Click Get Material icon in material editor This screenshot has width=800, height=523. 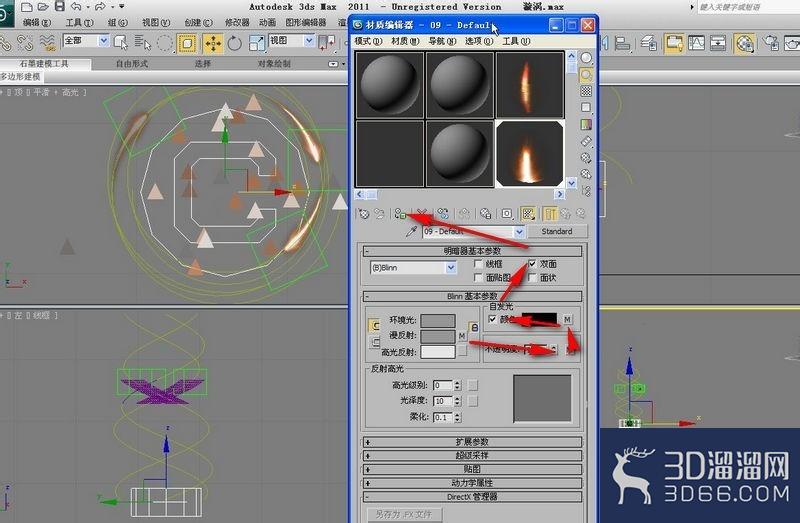(x=364, y=214)
